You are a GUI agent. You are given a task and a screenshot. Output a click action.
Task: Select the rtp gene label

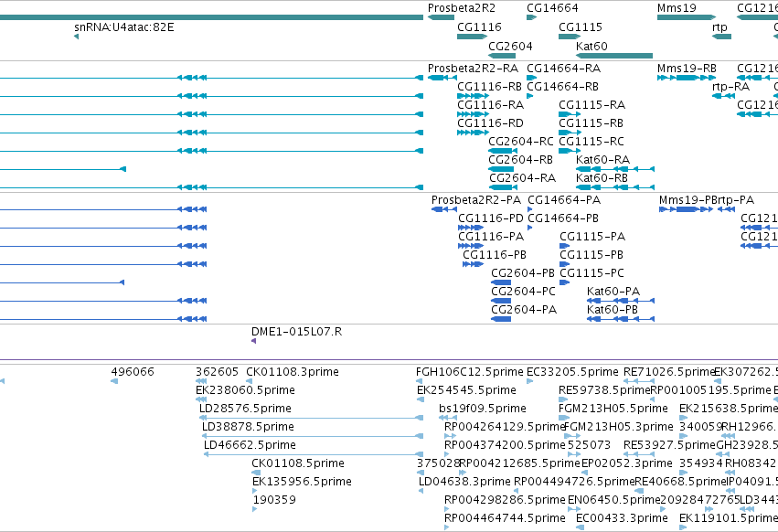click(719, 27)
